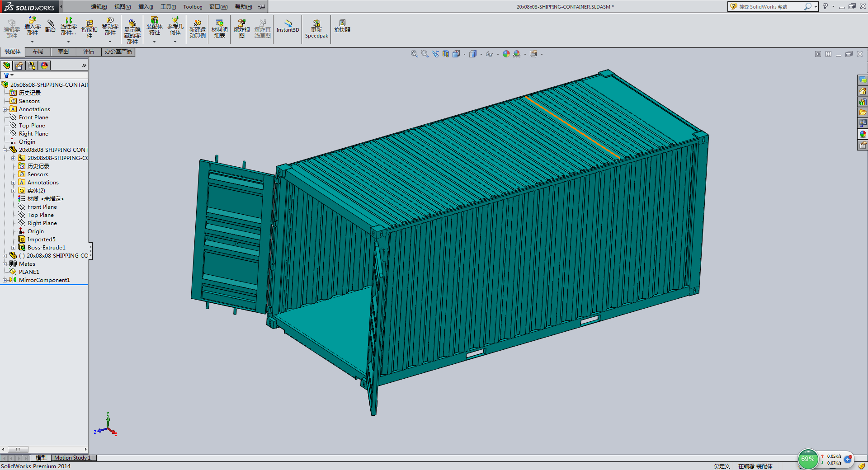Click Update Speedpak (更新 Speedpak) icon

[316, 29]
